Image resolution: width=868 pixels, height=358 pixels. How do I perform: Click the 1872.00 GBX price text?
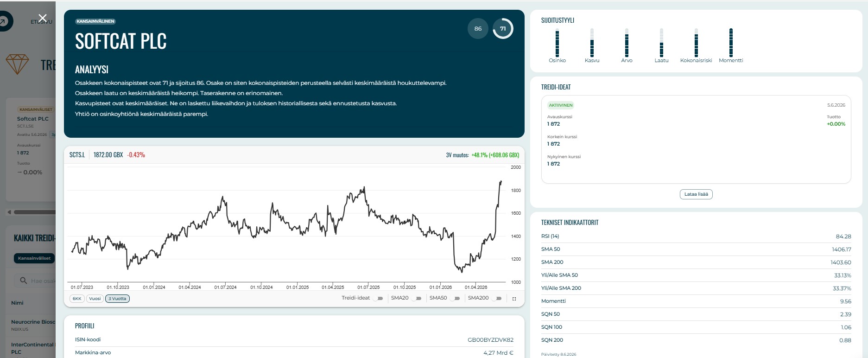click(x=108, y=155)
